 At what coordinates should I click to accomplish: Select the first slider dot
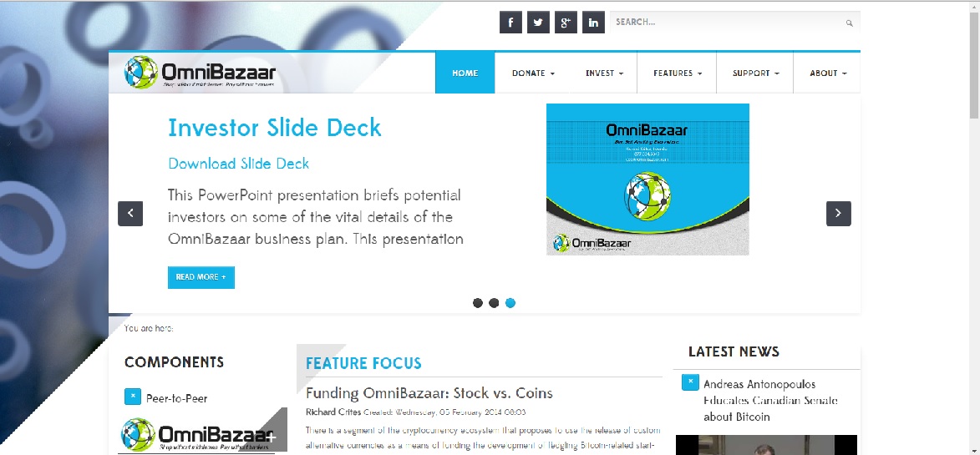coord(478,303)
